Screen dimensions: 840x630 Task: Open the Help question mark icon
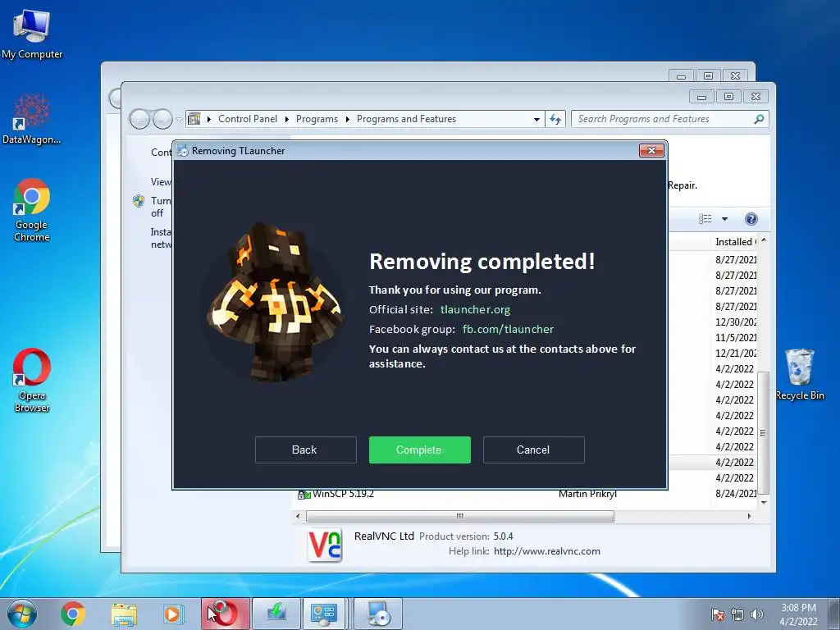(x=751, y=218)
